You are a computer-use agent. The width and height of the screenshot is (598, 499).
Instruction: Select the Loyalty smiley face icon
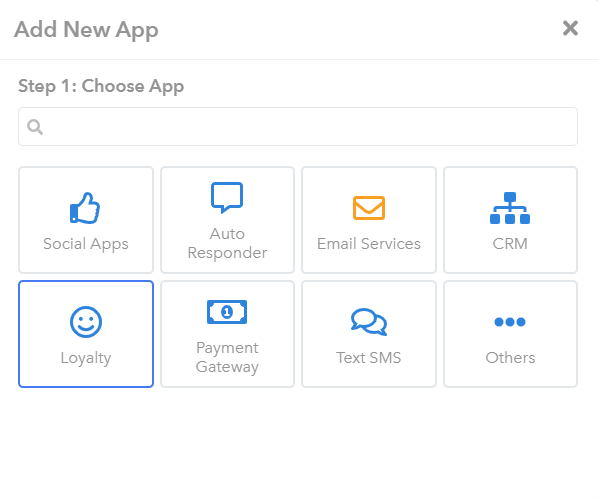(86, 322)
